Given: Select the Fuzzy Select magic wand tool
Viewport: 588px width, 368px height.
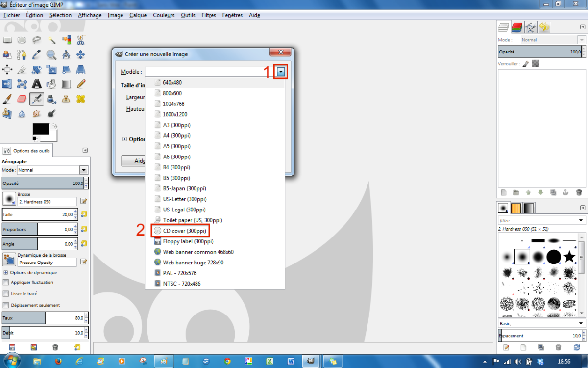Looking at the screenshot, I should [x=51, y=40].
